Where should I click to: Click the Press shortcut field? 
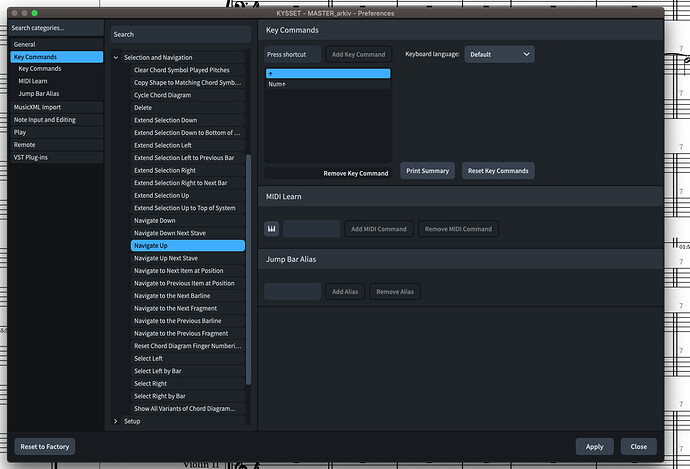[x=293, y=55]
